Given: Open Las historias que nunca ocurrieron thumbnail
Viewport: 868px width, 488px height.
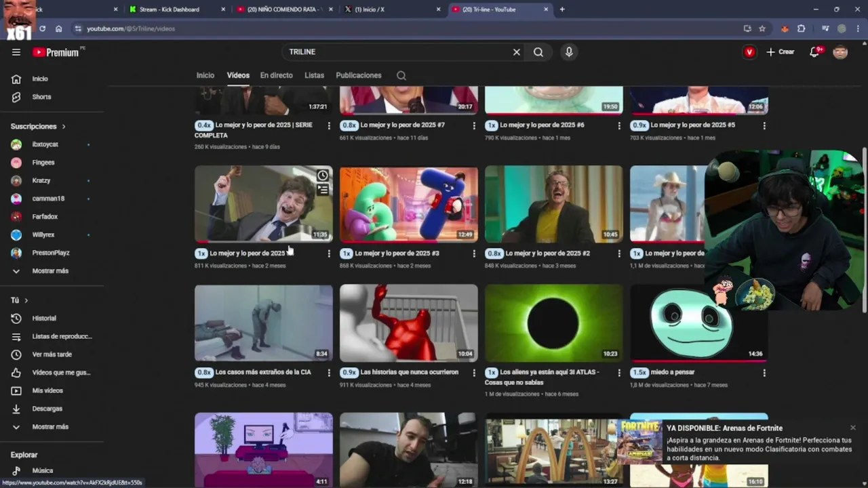Looking at the screenshot, I should (409, 323).
